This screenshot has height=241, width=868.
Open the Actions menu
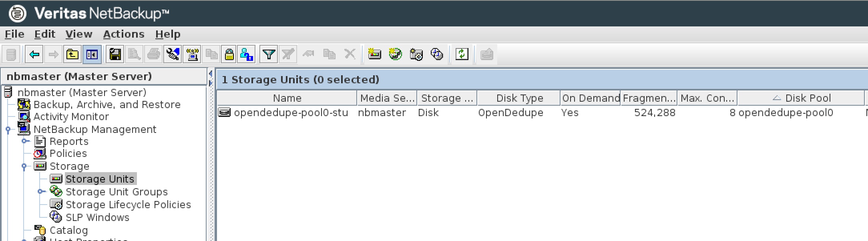(x=124, y=34)
